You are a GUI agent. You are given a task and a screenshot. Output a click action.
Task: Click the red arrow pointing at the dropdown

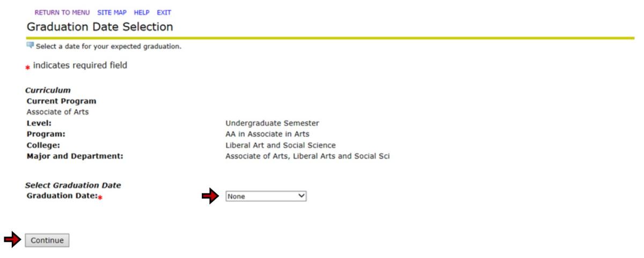click(210, 197)
